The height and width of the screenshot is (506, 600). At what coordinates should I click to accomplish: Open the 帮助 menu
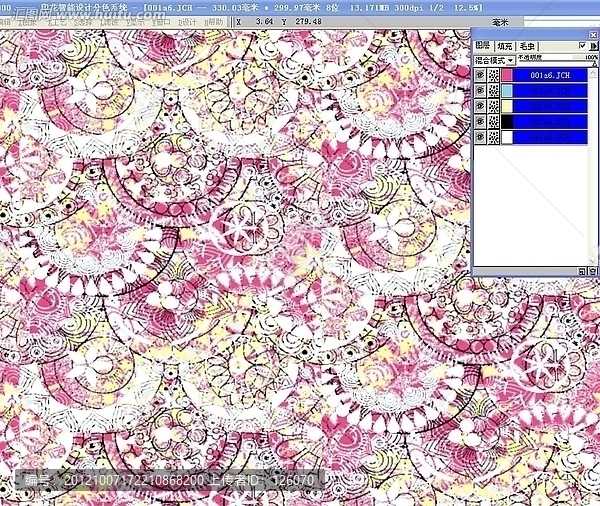214,22
